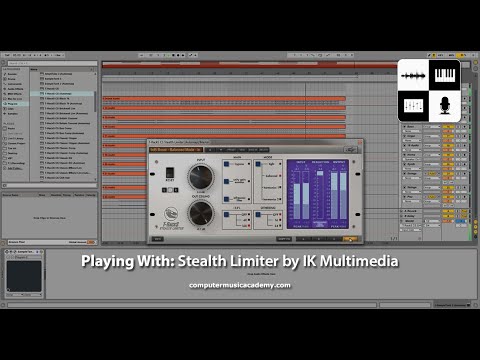
Task: Unfold the Bass track
Action: coord(405,127)
